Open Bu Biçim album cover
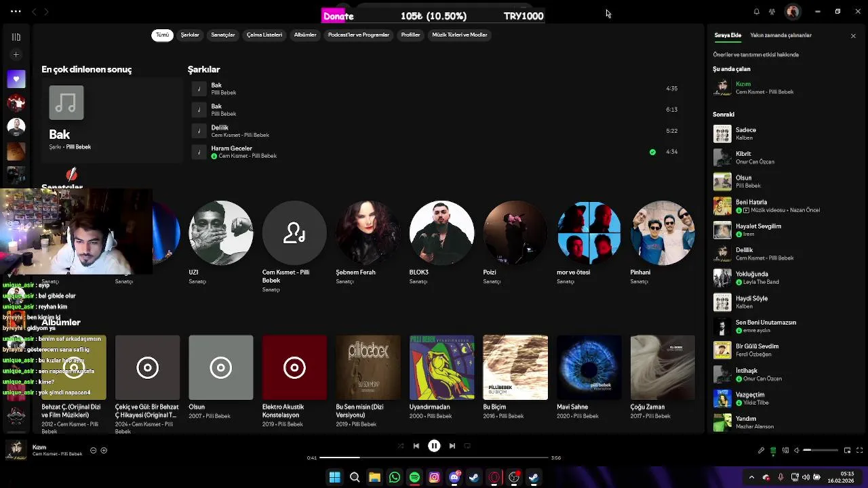Screen dimensions: 868x488 (515, 367)
